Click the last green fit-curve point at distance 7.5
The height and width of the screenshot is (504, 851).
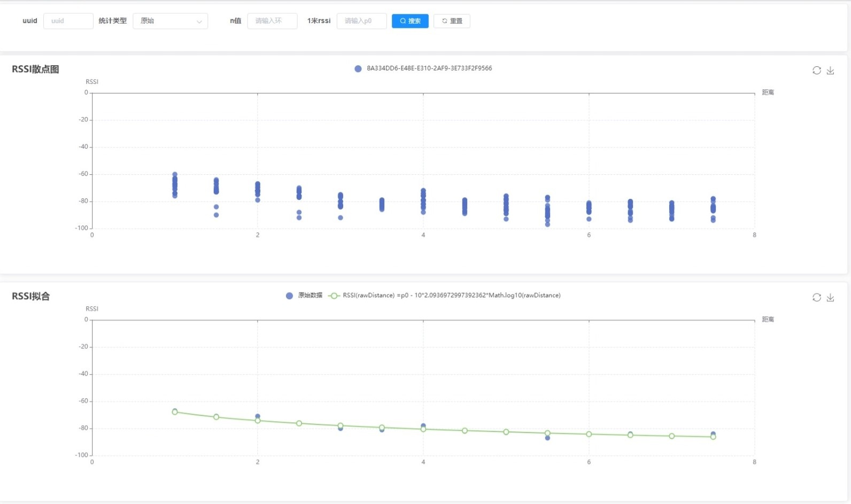[x=713, y=437]
